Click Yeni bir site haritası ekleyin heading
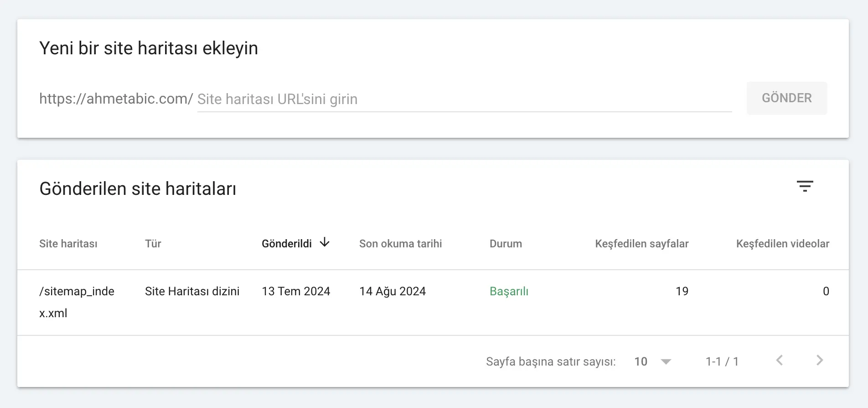The height and width of the screenshot is (408, 868). (149, 48)
